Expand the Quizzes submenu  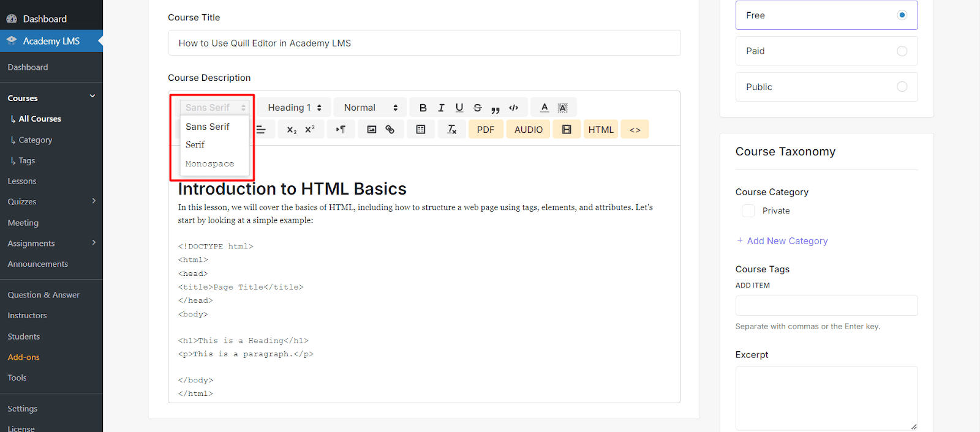click(x=94, y=201)
